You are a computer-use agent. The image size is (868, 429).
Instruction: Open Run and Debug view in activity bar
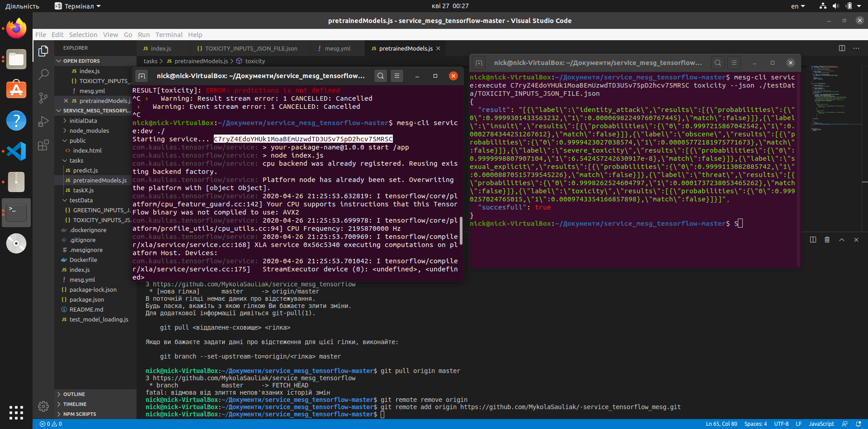(43, 121)
